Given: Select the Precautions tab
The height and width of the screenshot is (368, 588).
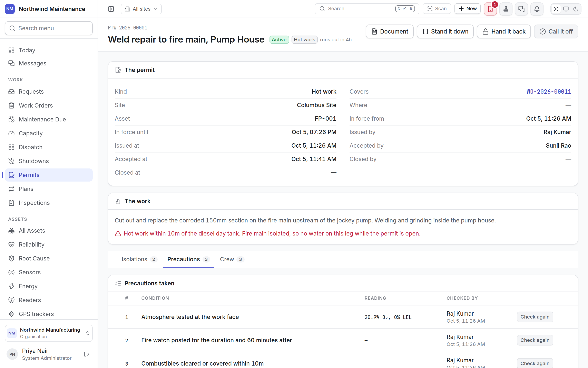Looking at the screenshot, I should [189, 259].
